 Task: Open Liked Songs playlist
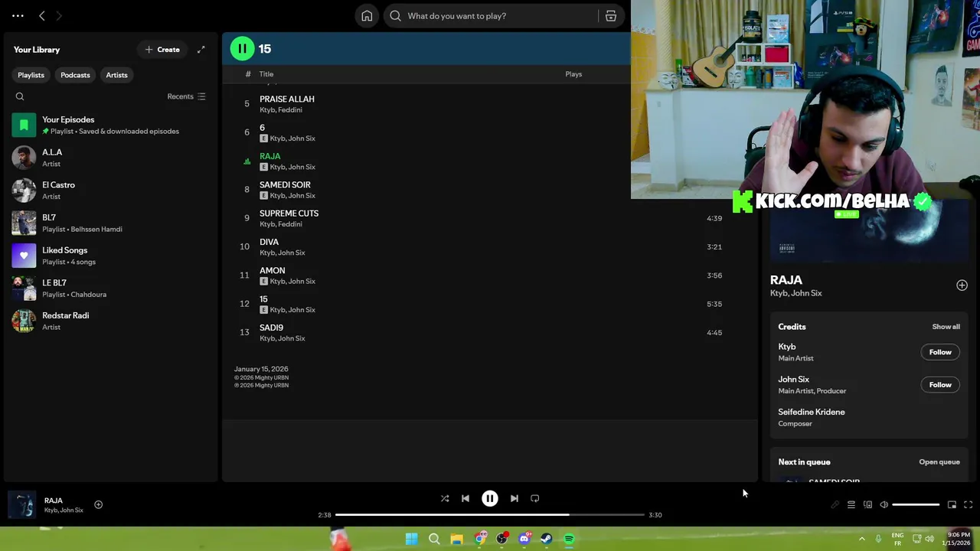(111, 256)
